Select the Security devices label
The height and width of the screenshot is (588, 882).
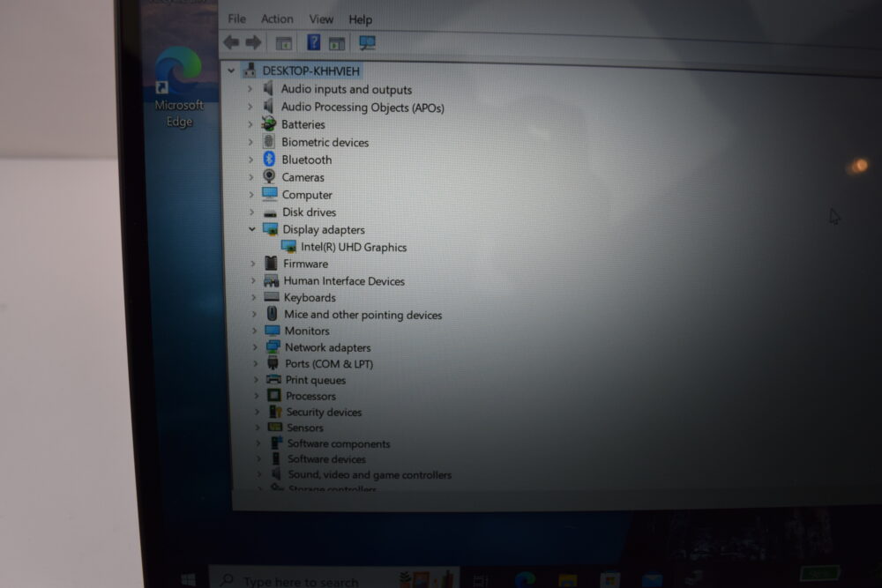coord(324,412)
